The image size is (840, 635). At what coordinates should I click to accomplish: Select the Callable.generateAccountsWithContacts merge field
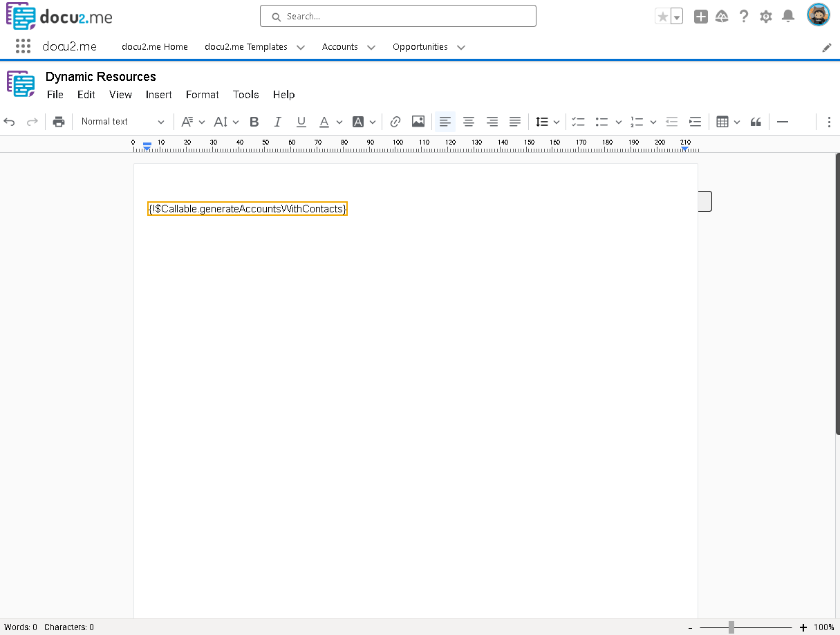click(248, 209)
